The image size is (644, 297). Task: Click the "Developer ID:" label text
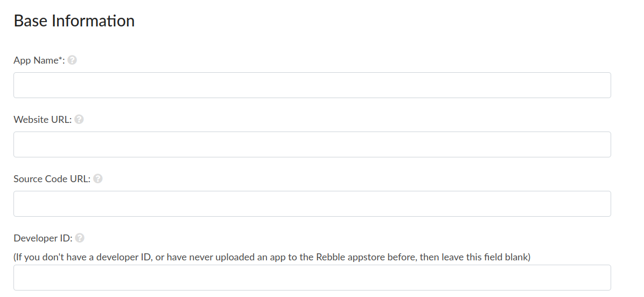coord(43,238)
